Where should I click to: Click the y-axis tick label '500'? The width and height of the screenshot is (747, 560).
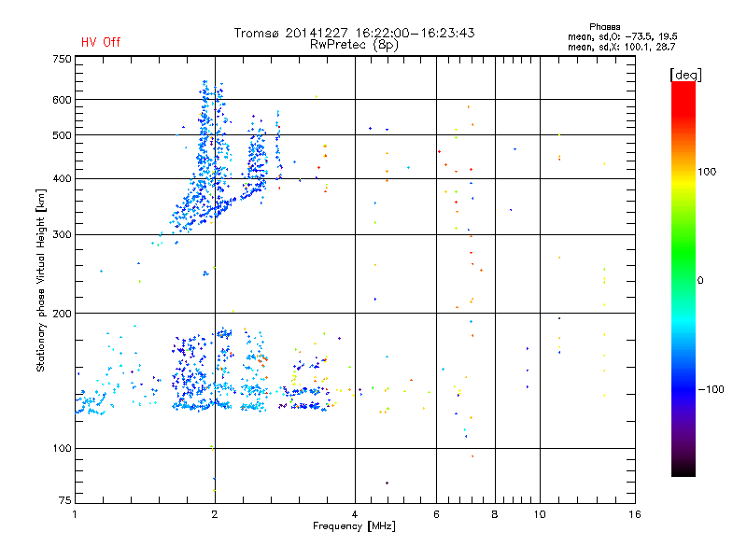62,135
